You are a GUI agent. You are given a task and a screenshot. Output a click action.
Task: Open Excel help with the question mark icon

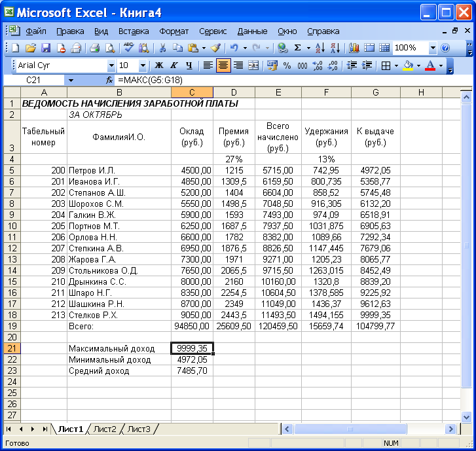click(445, 48)
